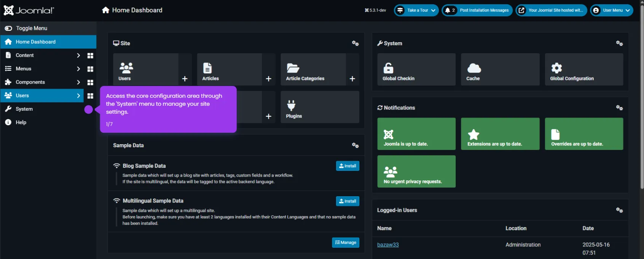Click the Administration location cell
The image size is (644, 259).
point(523,245)
